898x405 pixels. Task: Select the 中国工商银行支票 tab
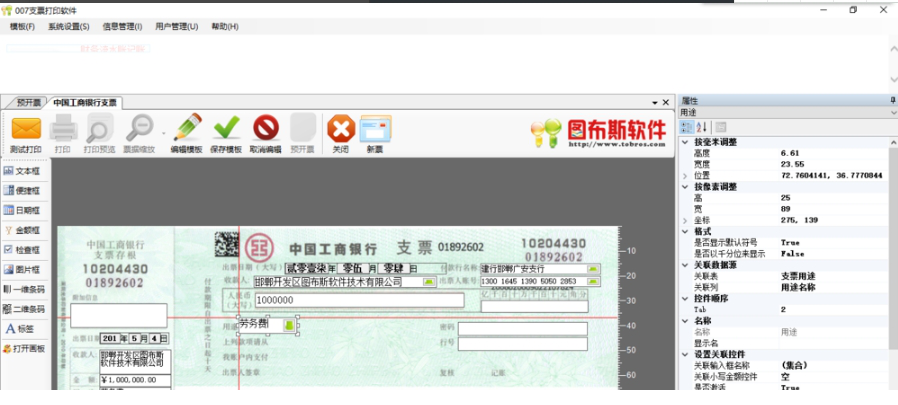coord(85,103)
